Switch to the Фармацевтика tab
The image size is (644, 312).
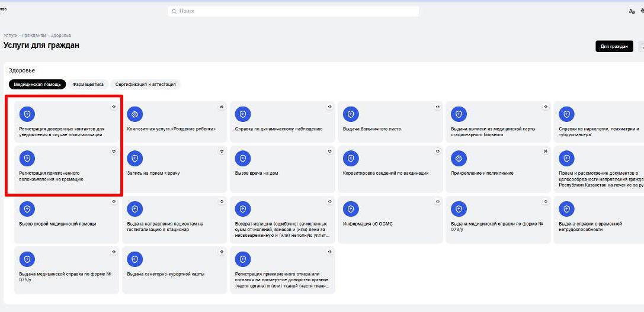(x=88, y=84)
